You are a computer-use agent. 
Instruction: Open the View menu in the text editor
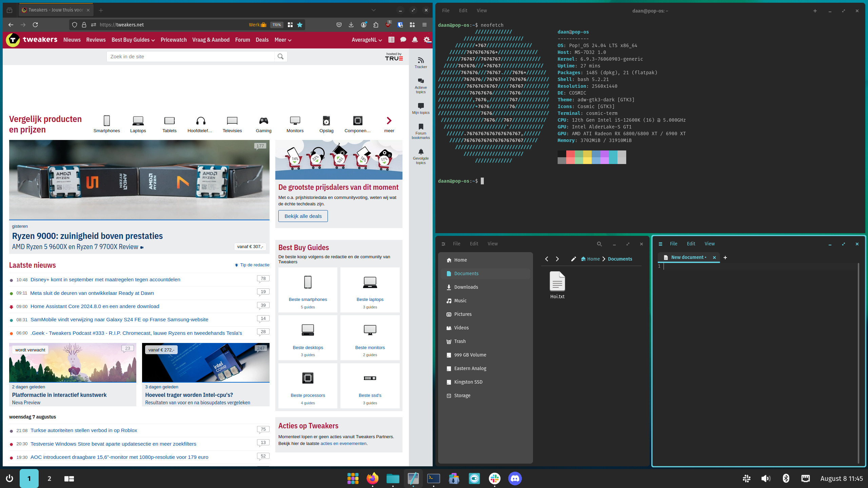coord(709,244)
